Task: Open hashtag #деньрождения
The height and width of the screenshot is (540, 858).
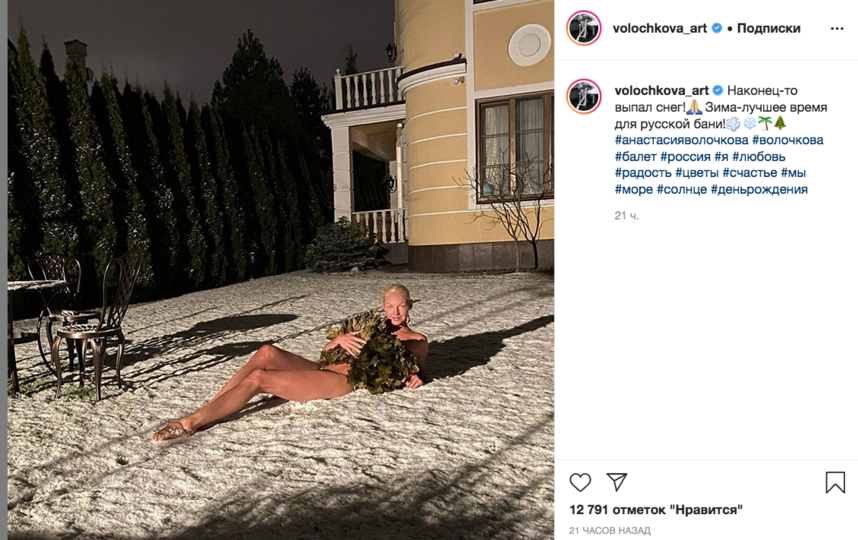Action: pyautogui.click(x=759, y=189)
